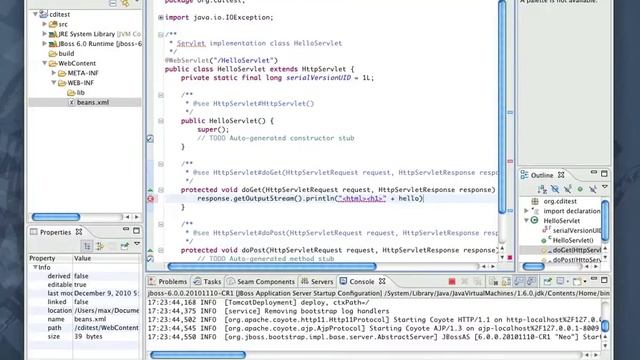This screenshot has height=360, width=640.
Task: Close the Outline view
Action: tap(561, 175)
